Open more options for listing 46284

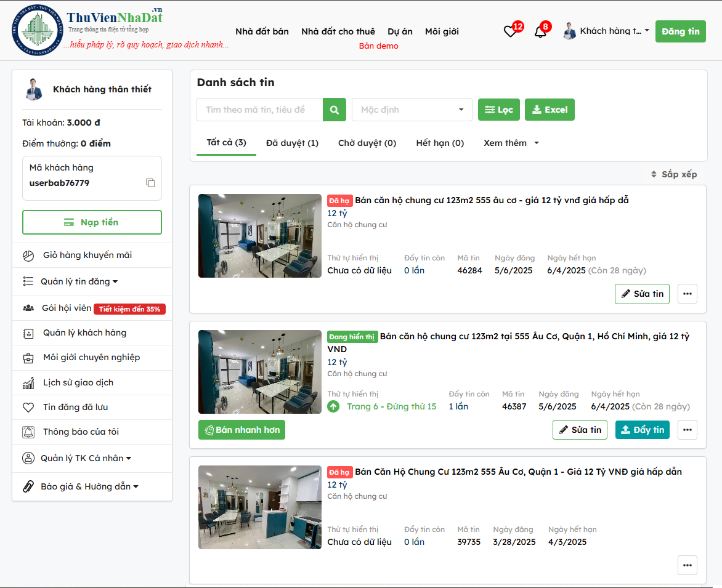687,294
